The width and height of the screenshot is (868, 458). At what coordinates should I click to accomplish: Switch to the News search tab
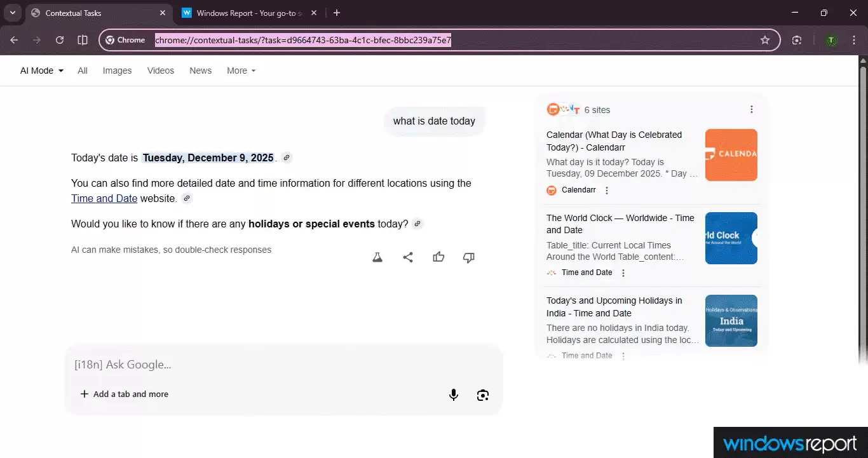tap(200, 71)
